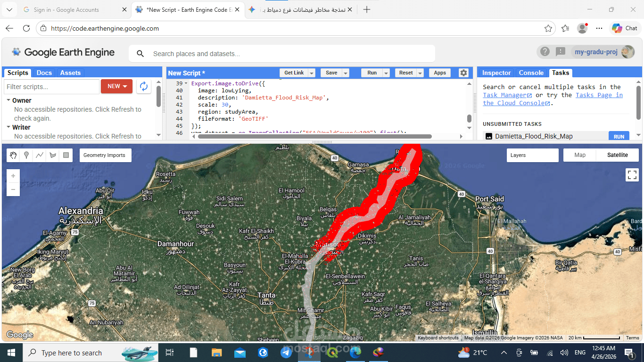The height and width of the screenshot is (362, 644).
Task: Select the add marker drawing tool
Action: point(26,155)
